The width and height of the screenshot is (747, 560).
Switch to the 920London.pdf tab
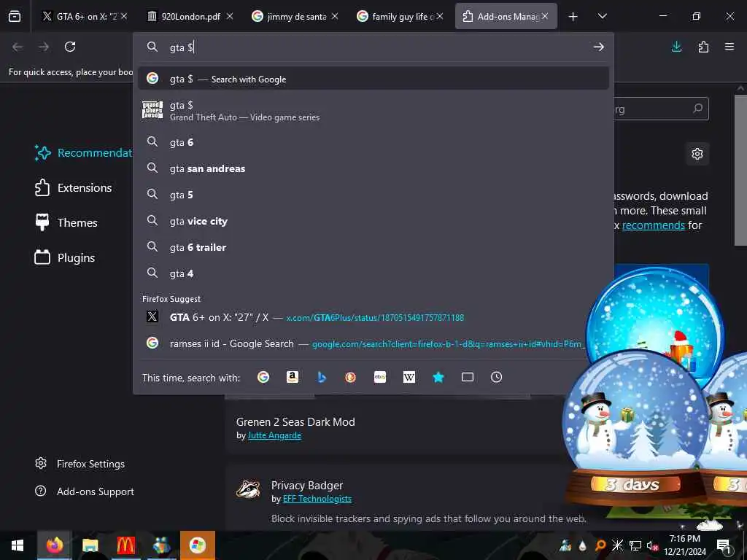[x=190, y=16]
